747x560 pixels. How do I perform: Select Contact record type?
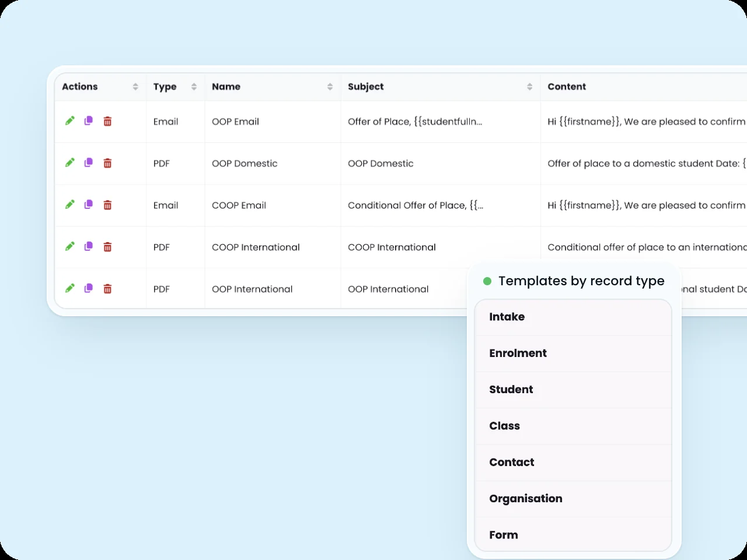tap(573, 463)
